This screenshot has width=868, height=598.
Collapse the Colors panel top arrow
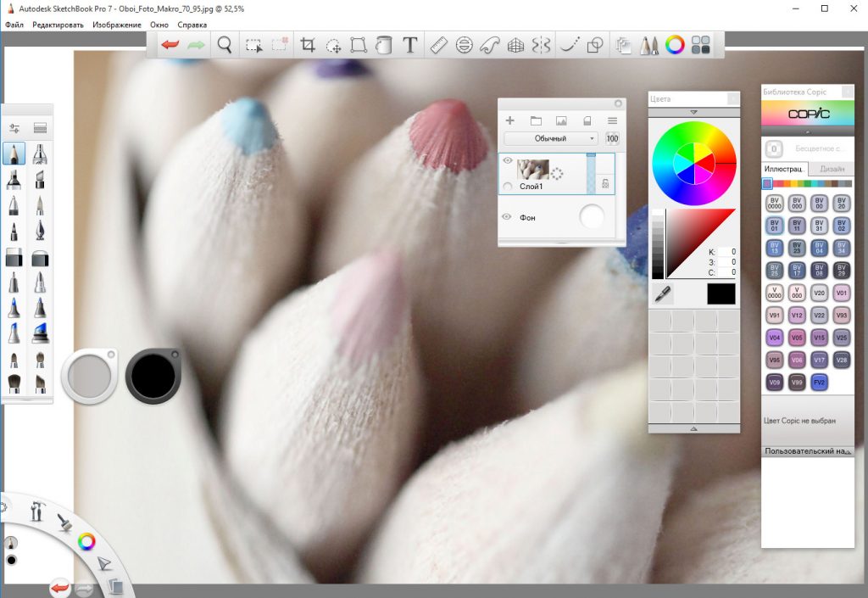693,112
